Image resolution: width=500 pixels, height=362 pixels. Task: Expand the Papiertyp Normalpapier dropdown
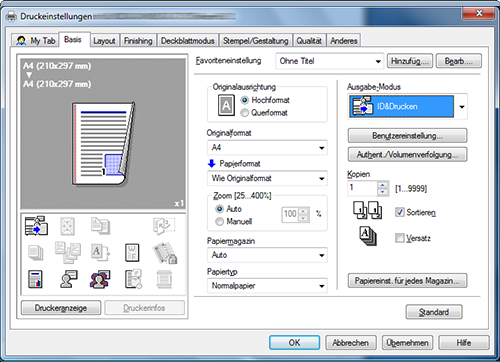click(x=267, y=286)
